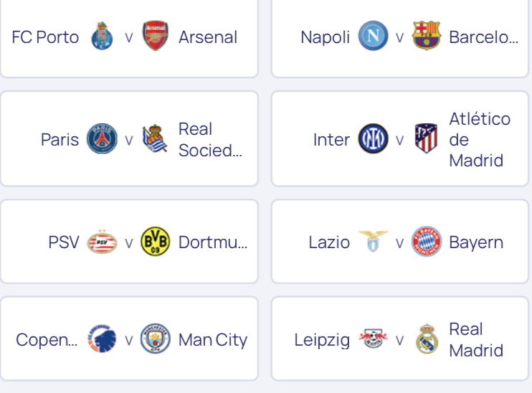Click the Arsenal club crest
Image resolution: width=532 pixels, height=393 pixels.
(x=156, y=36)
